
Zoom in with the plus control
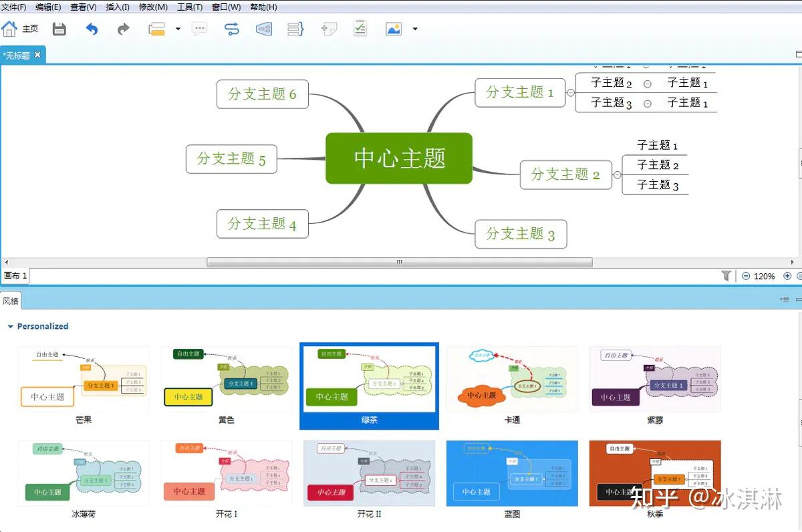(x=789, y=275)
